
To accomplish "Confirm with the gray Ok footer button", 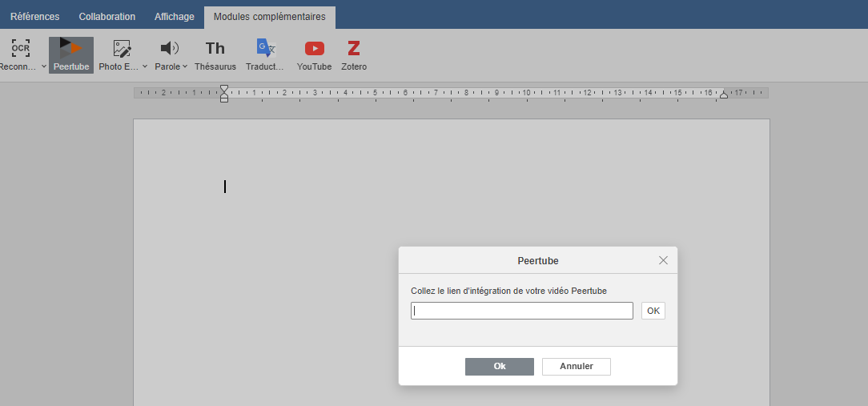I will coord(500,366).
